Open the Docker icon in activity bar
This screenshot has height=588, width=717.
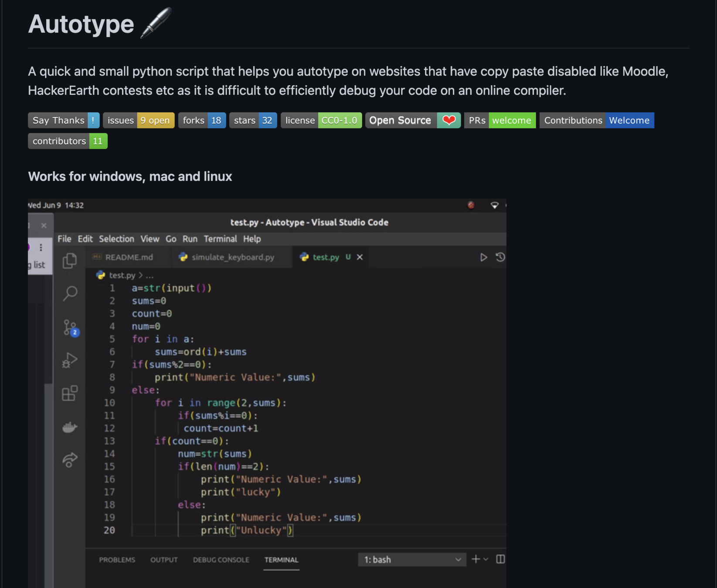point(70,427)
